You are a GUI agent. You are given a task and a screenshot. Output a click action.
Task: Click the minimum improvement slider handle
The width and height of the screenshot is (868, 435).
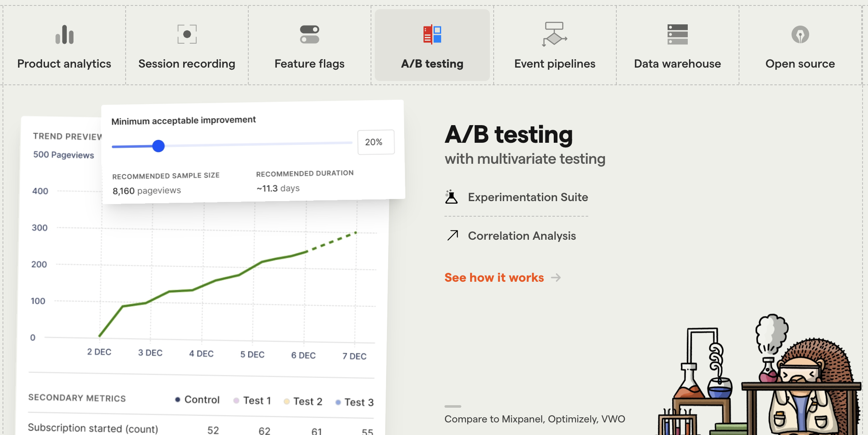158,146
